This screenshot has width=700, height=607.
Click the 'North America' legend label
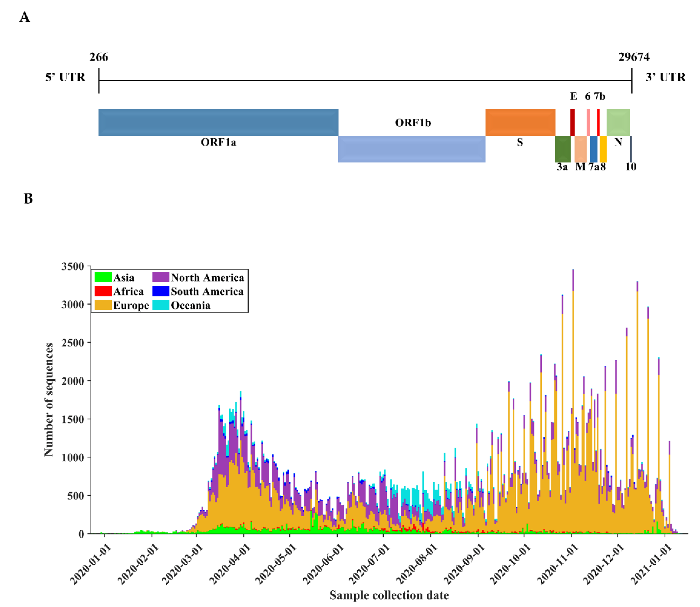(208, 278)
